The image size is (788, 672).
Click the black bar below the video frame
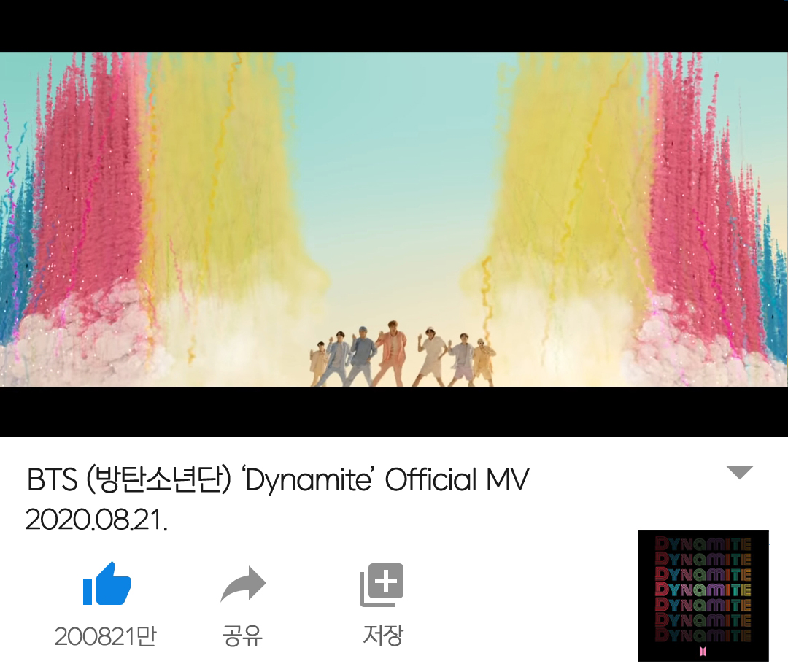click(x=394, y=412)
